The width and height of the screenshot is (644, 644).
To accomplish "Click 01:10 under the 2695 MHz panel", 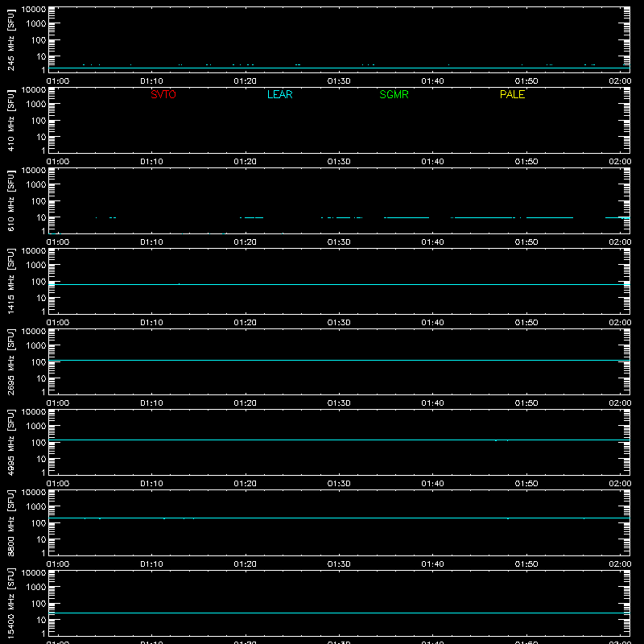I will (151, 403).
